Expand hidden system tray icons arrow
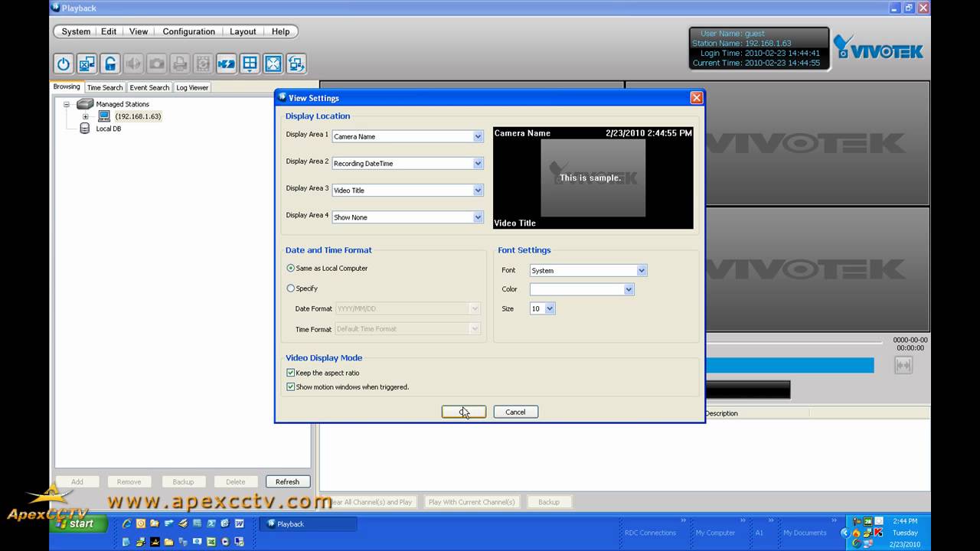Image resolution: width=980 pixels, height=551 pixels. [x=845, y=533]
